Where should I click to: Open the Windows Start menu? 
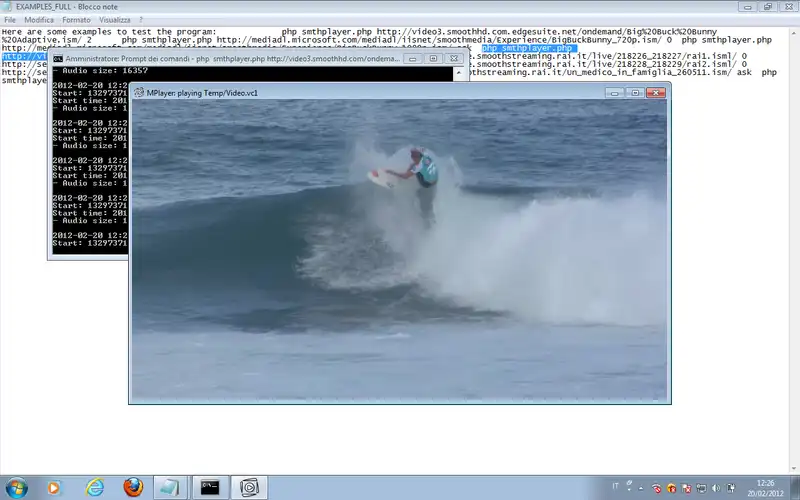[16, 488]
